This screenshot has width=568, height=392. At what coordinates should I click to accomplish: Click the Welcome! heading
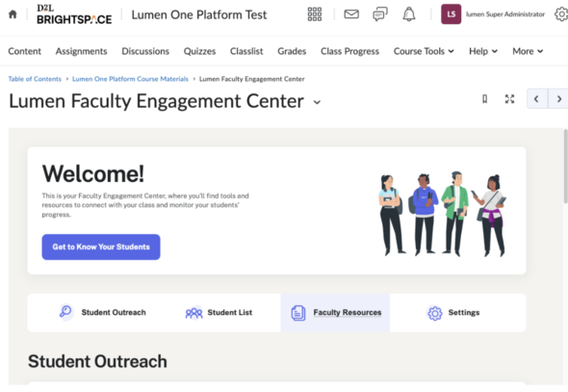pyautogui.click(x=93, y=173)
